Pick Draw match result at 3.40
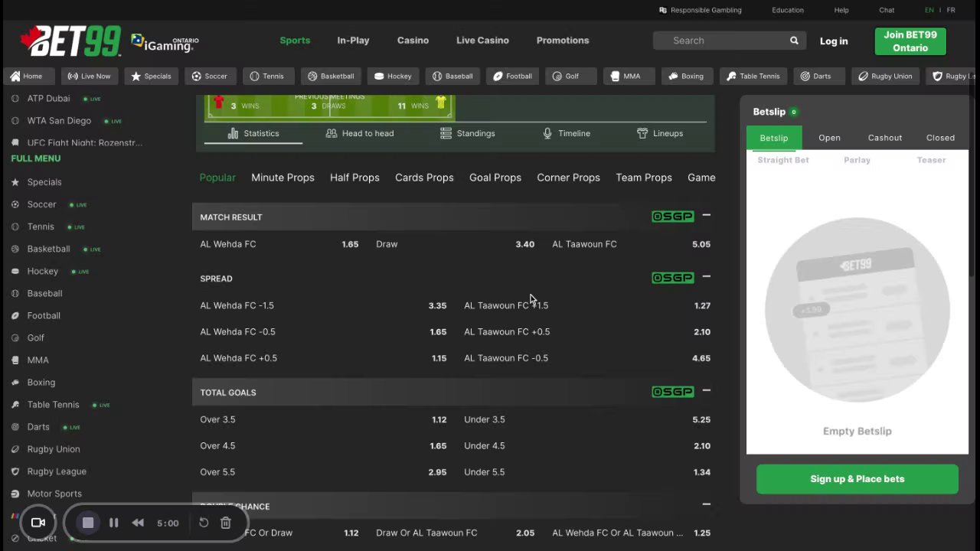Screen dimensions: 980x551 tap(455, 244)
